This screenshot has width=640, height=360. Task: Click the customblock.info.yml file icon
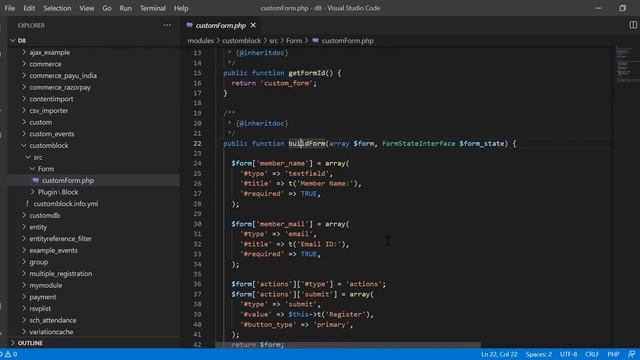tap(27, 203)
